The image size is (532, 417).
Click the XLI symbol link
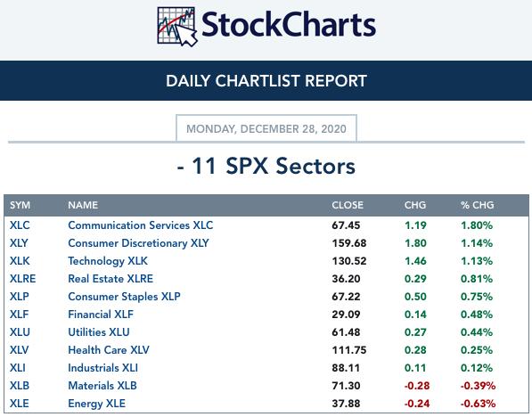tap(18, 368)
